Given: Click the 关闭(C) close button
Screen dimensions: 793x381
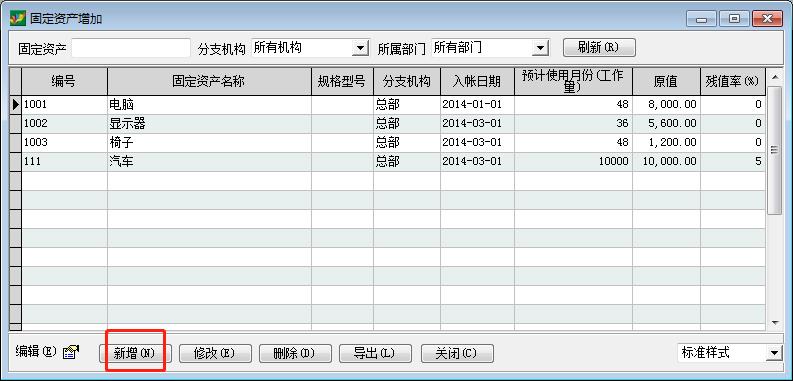Looking at the screenshot, I should (457, 353).
